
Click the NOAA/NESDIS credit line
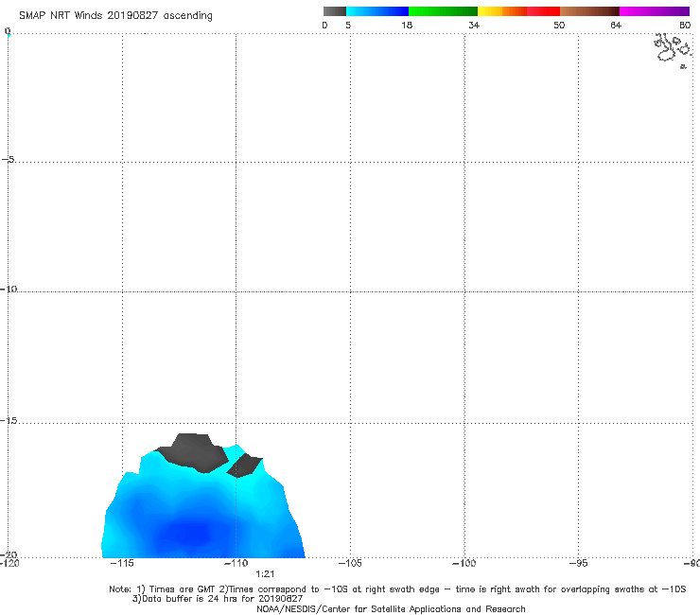(x=391, y=609)
